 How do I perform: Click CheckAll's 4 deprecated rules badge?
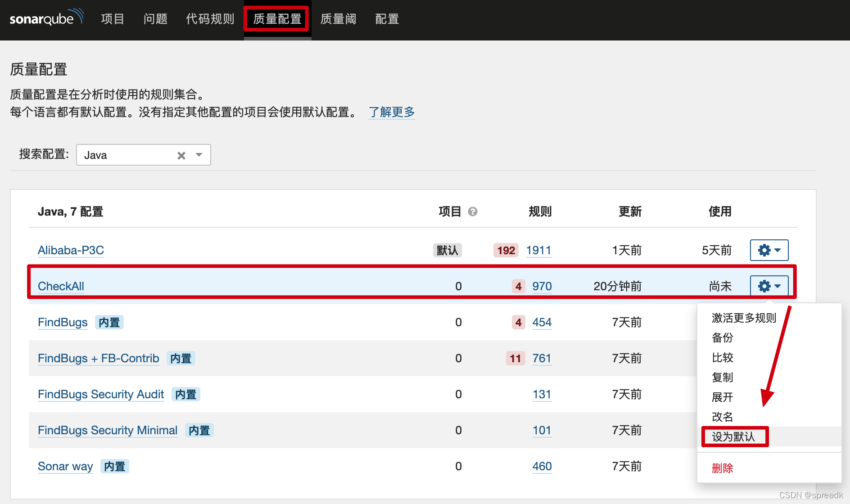tap(519, 286)
